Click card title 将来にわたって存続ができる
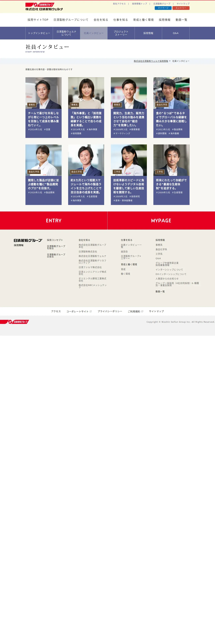 click(171, 184)
